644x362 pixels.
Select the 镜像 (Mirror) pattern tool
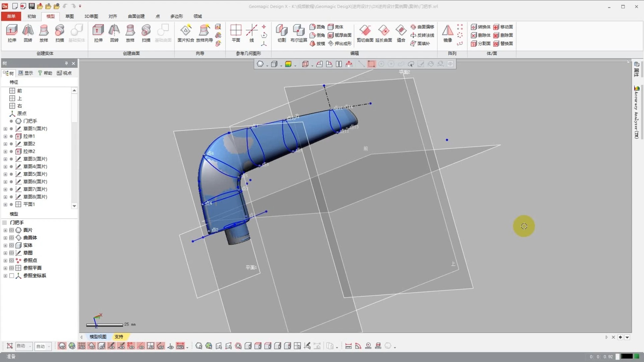(x=448, y=33)
